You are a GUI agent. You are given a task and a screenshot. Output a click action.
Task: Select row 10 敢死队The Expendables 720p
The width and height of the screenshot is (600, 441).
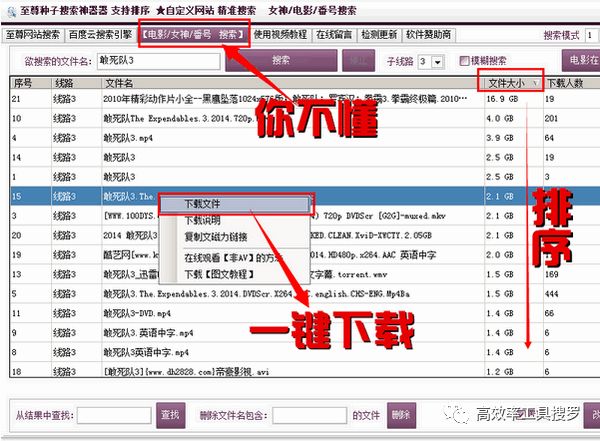[305, 118]
